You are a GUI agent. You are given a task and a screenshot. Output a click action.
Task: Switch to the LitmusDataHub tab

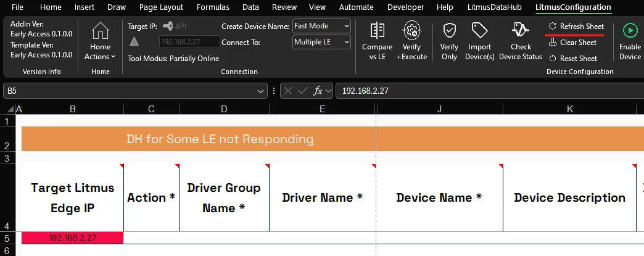tap(495, 7)
